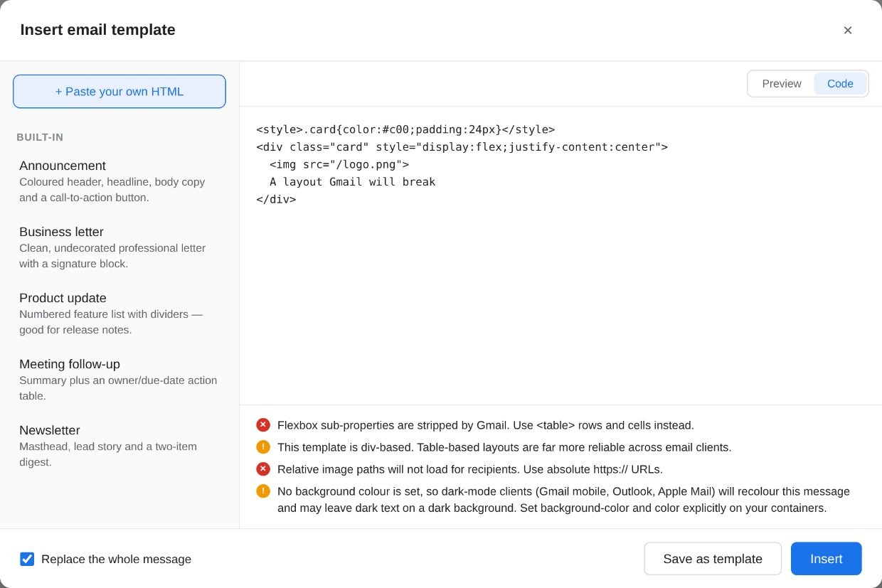The width and height of the screenshot is (882, 588).
Task: Choose the Product update template
Action: click(x=119, y=314)
